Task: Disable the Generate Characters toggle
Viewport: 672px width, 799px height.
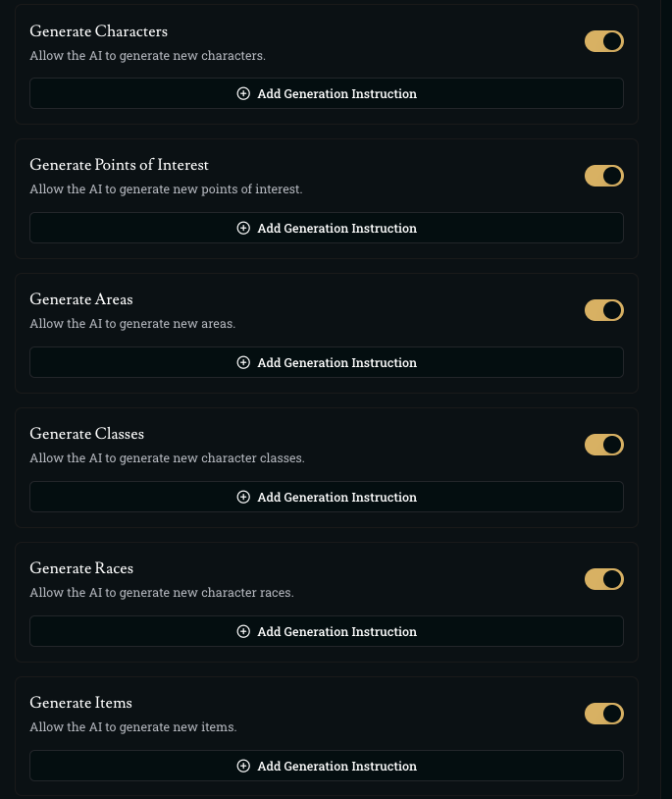Action: (x=603, y=41)
